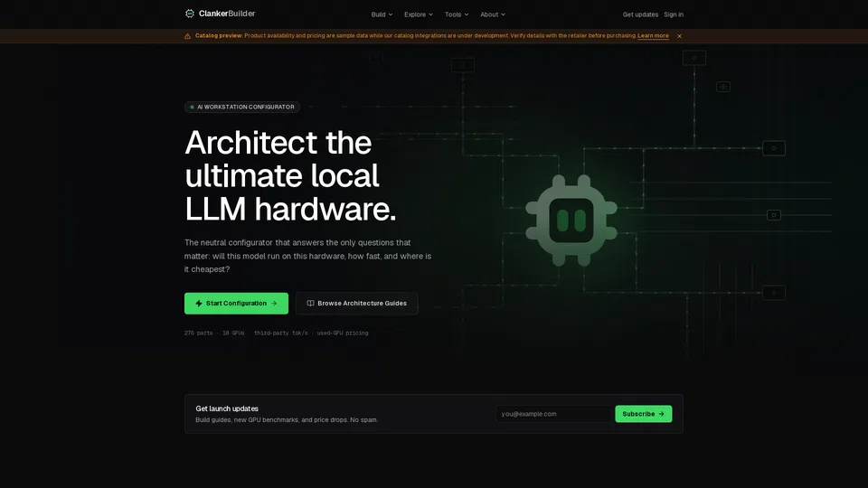
Task: Click the ClankerBuilder chip logo icon
Action: 189,14
